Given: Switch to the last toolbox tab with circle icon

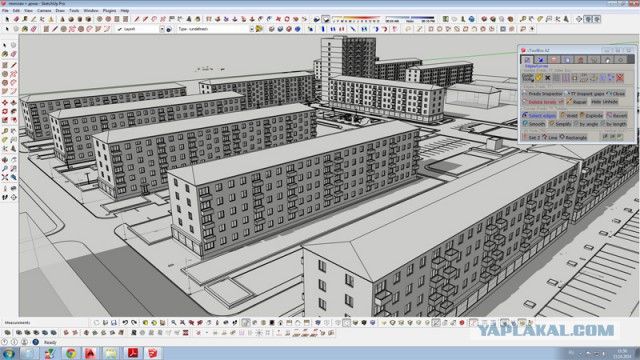Looking at the screenshot, I should [x=620, y=60].
